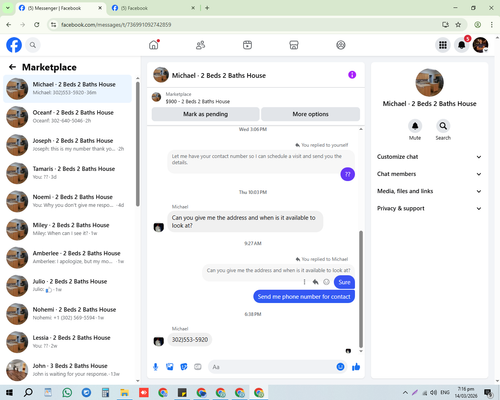Click the Aa message input field

point(272,367)
